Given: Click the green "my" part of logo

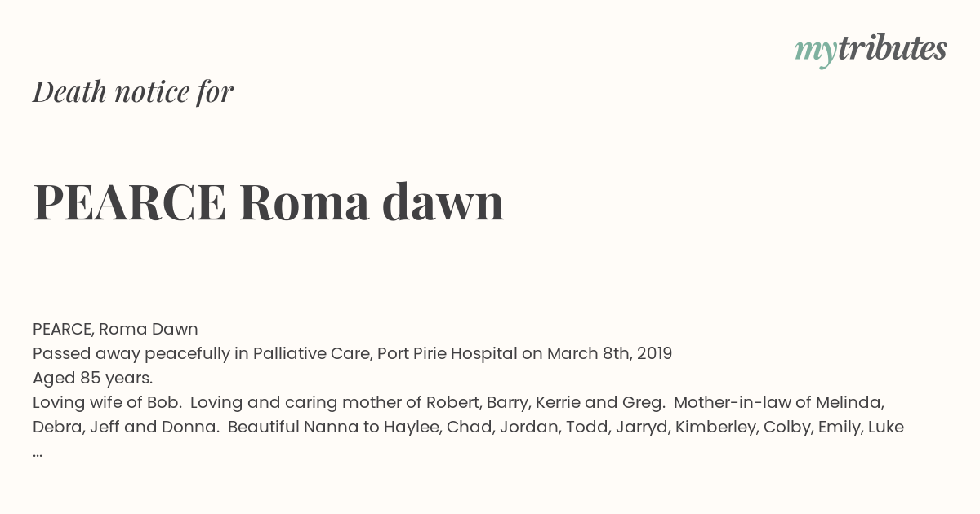Looking at the screenshot, I should (815, 51).
